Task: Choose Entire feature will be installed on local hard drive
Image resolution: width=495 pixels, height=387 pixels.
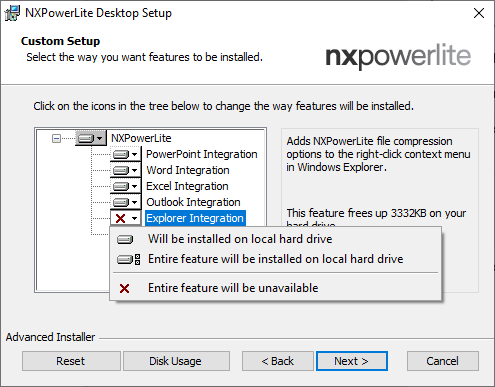Action: click(x=275, y=259)
